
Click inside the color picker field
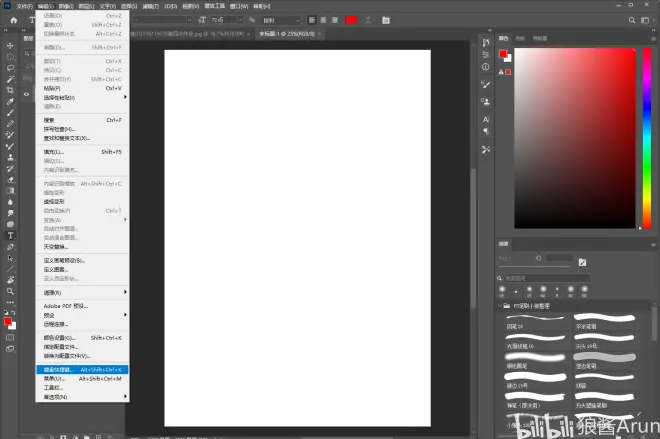tap(570, 140)
